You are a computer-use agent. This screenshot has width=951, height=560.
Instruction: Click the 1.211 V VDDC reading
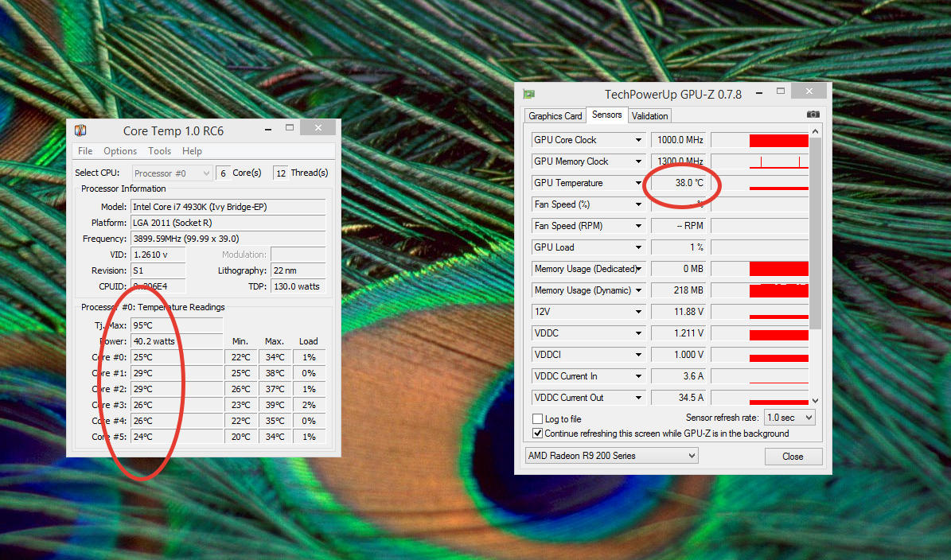[x=679, y=333]
